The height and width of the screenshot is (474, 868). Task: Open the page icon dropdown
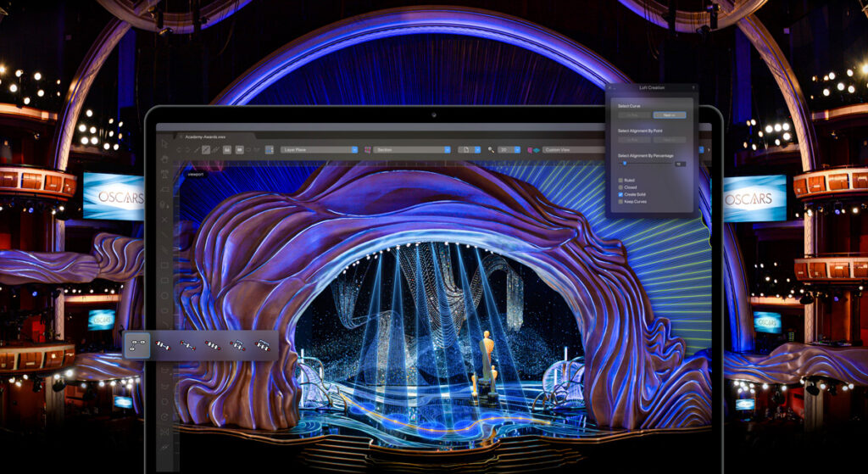pyautogui.click(x=470, y=149)
